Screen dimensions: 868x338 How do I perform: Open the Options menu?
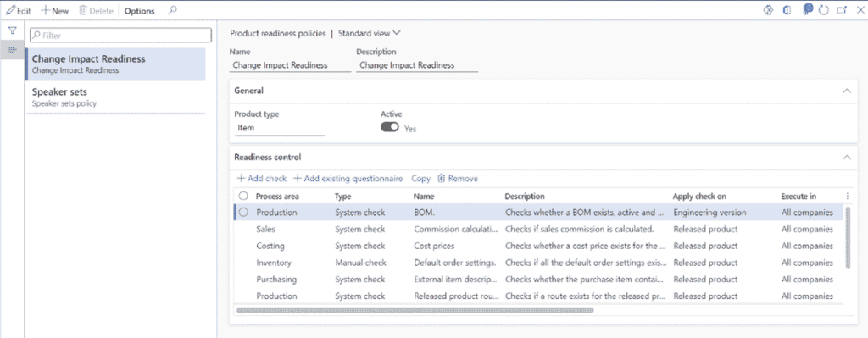click(140, 10)
